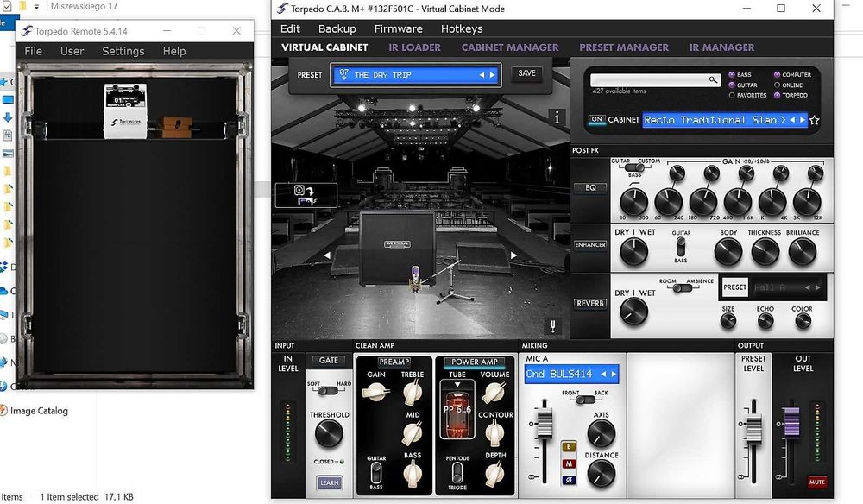The image size is (863, 504).
Task: Open THE DAY TRIP preset selector
Action: point(416,75)
